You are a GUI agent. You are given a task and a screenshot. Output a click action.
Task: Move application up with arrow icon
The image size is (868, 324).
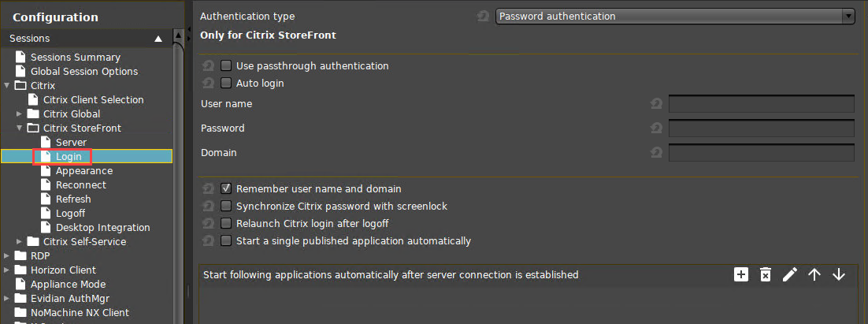tap(814, 274)
